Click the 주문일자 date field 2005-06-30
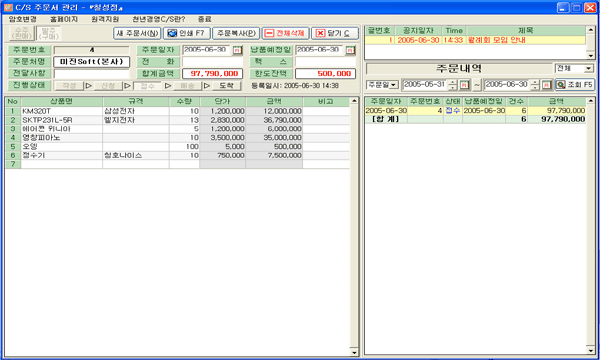This screenshot has width=600, height=360. click(207, 50)
